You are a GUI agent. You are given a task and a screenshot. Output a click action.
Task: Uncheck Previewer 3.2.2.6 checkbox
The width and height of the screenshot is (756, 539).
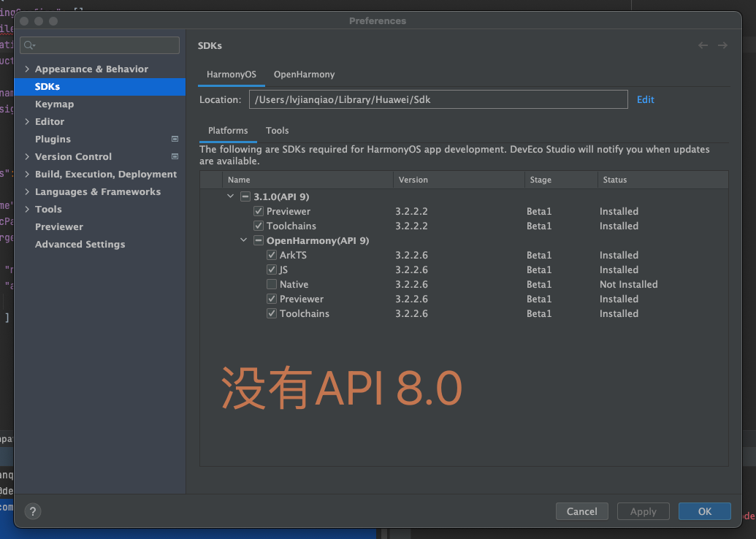pos(272,299)
